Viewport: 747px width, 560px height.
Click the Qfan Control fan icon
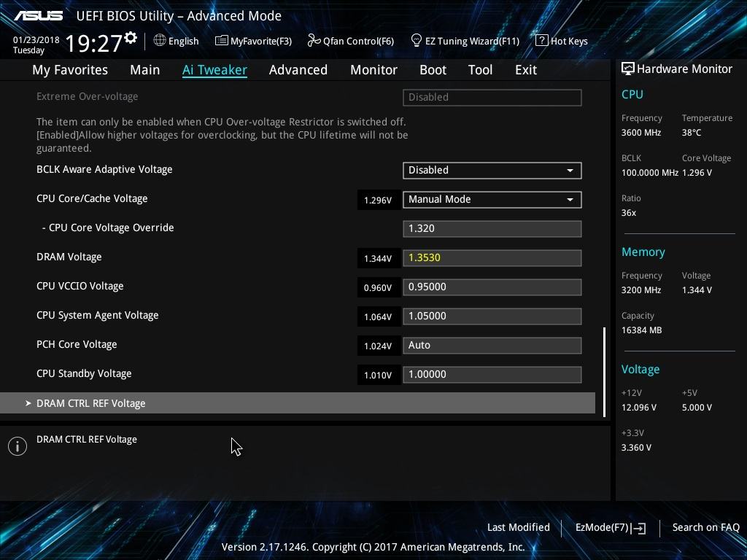point(314,41)
